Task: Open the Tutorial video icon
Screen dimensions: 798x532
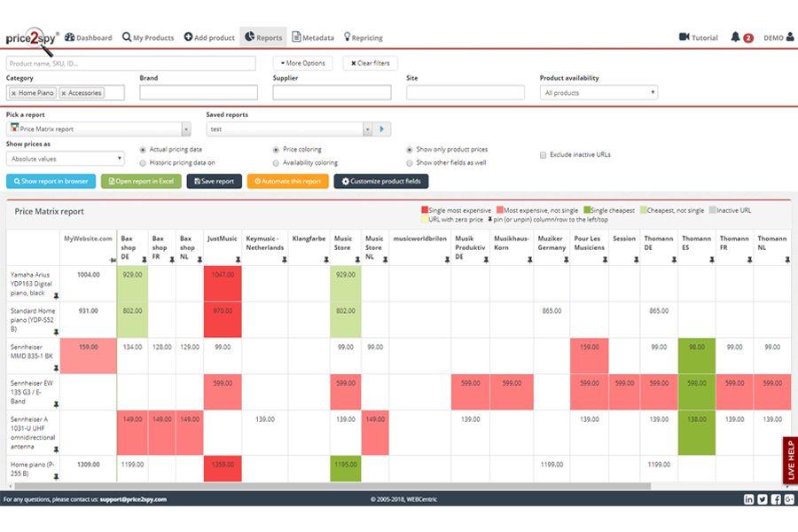Action: coord(684,36)
